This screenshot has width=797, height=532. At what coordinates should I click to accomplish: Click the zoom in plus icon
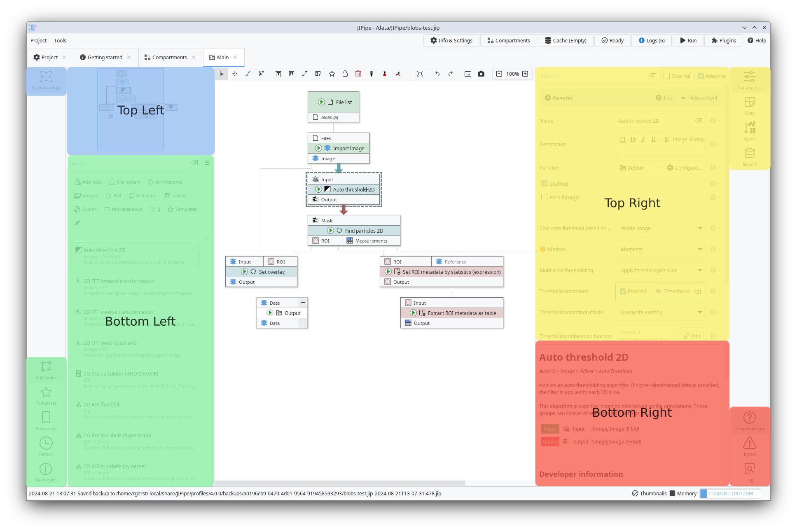coord(525,74)
